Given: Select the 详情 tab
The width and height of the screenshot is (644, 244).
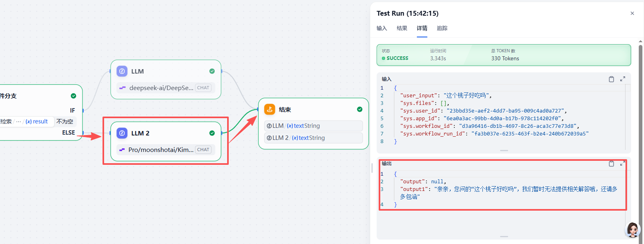Looking at the screenshot, I should (x=422, y=28).
